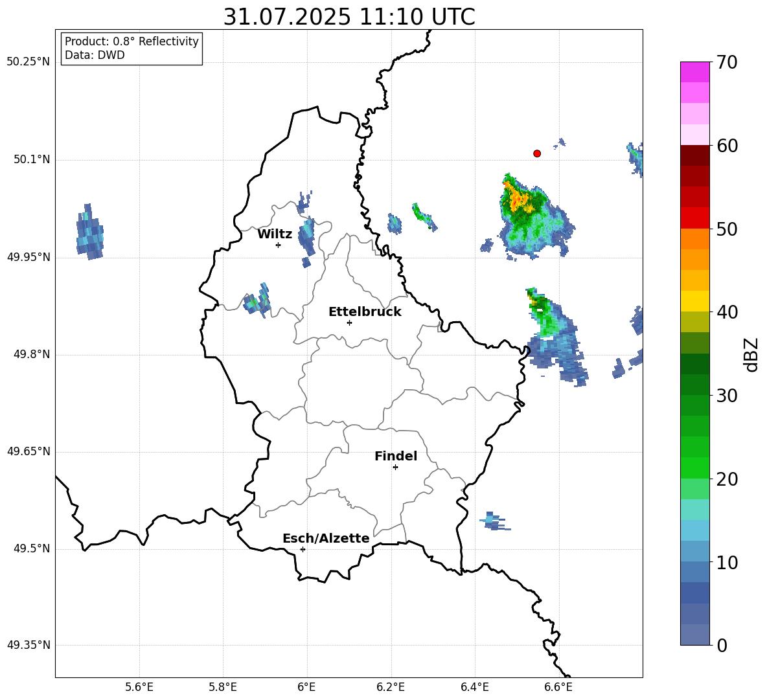Click the 30 tick on colorbar
The height and width of the screenshot is (700, 767).
point(727,396)
